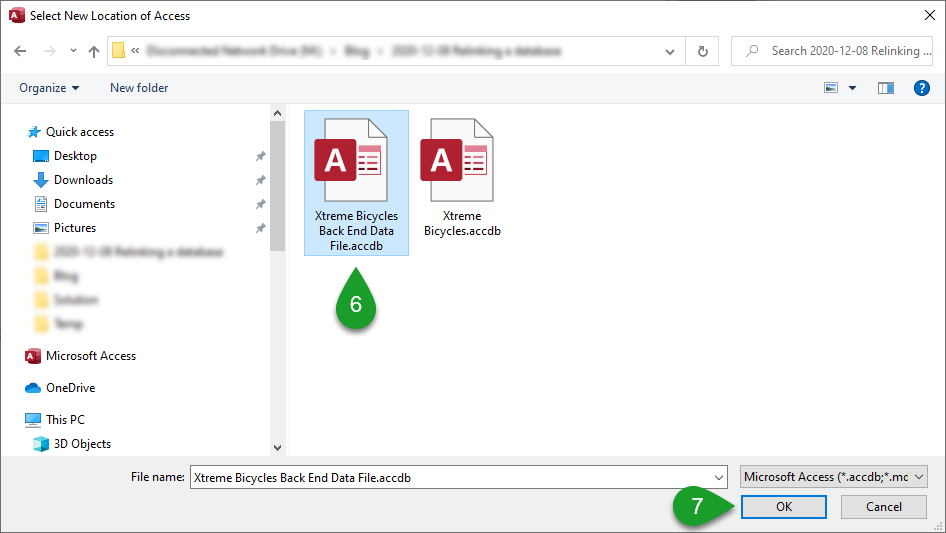Click the Microsoft Access sidebar icon
This screenshot has height=533, width=946.
point(33,356)
